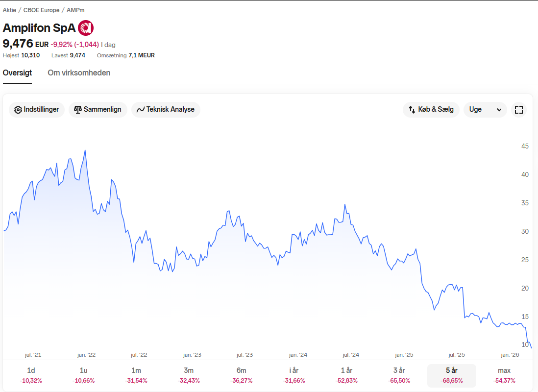
Task: Click the curve icon in Teknisk Analyse
Action: (x=140, y=110)
